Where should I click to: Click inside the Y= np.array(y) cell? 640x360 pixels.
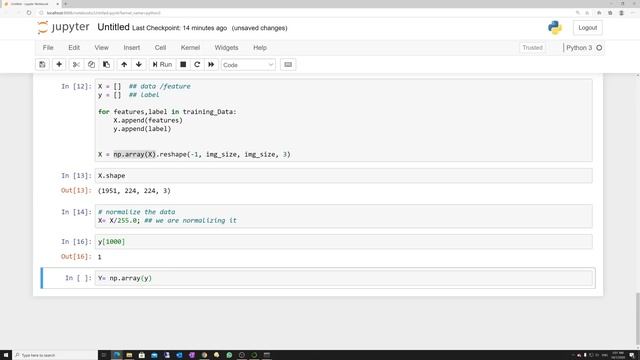[x=344, y=278]
